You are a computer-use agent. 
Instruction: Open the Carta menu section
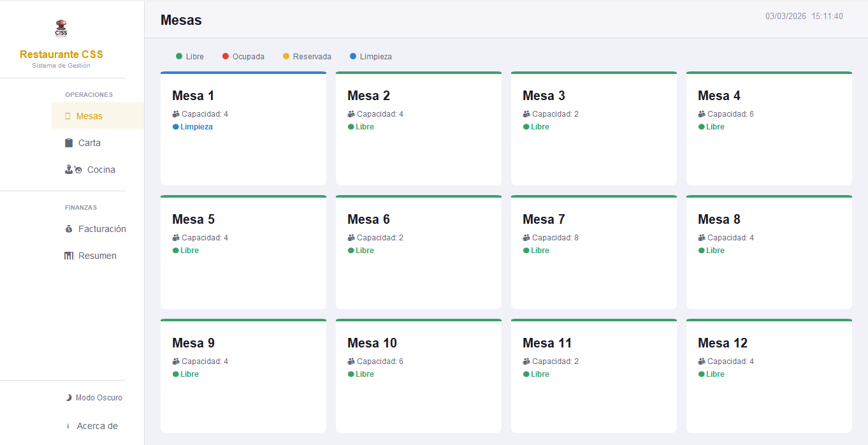click(89, 143)
